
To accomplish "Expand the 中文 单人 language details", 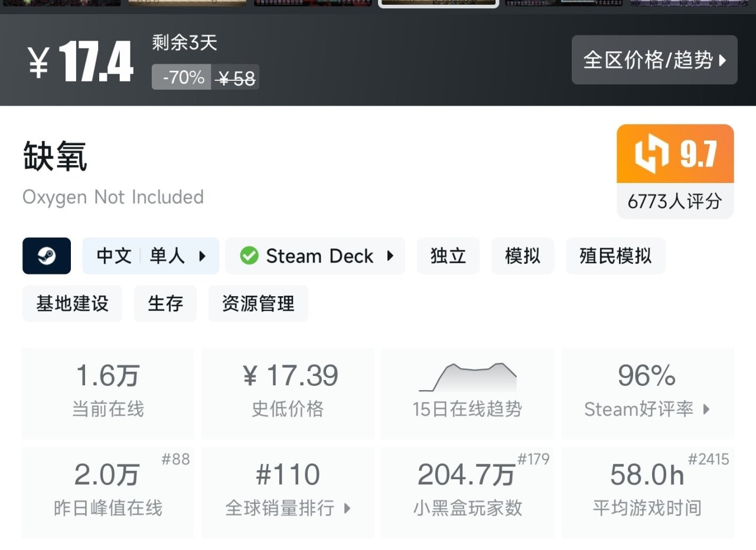I will tap(151, 256).
